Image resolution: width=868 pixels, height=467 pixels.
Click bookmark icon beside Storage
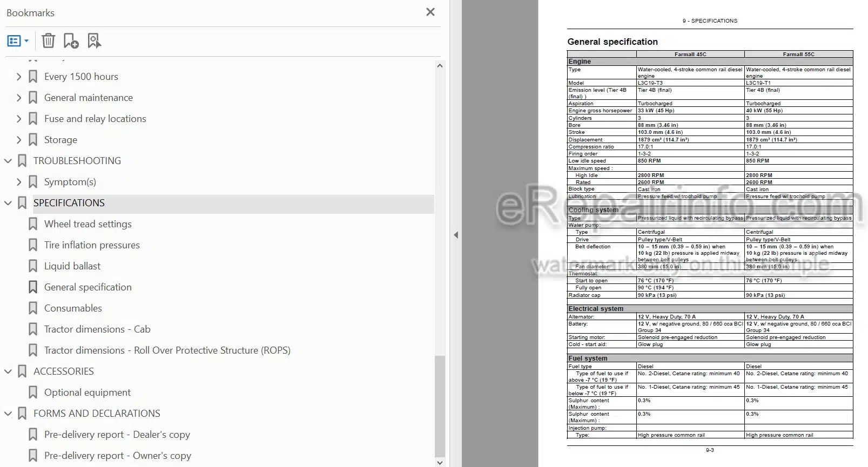coord(33,140)
